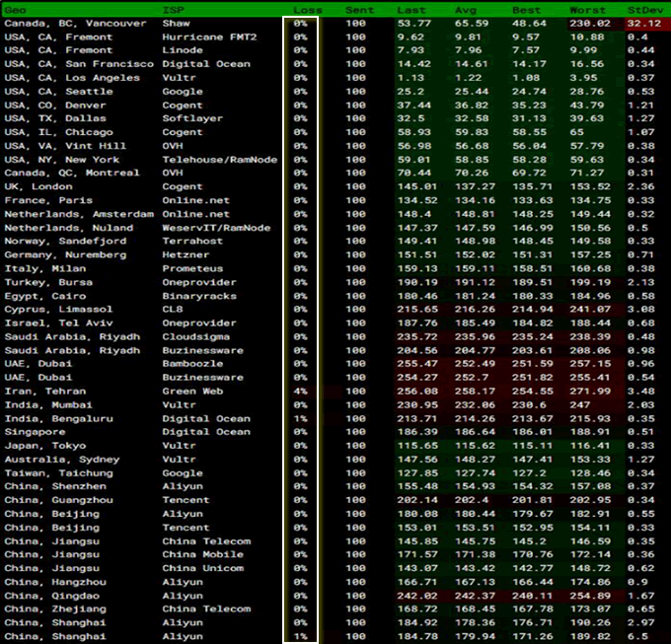This screenshot has width=671, height=644.
Task: Select the 4% loss value for Iran
Action: (x=300, y=391)
